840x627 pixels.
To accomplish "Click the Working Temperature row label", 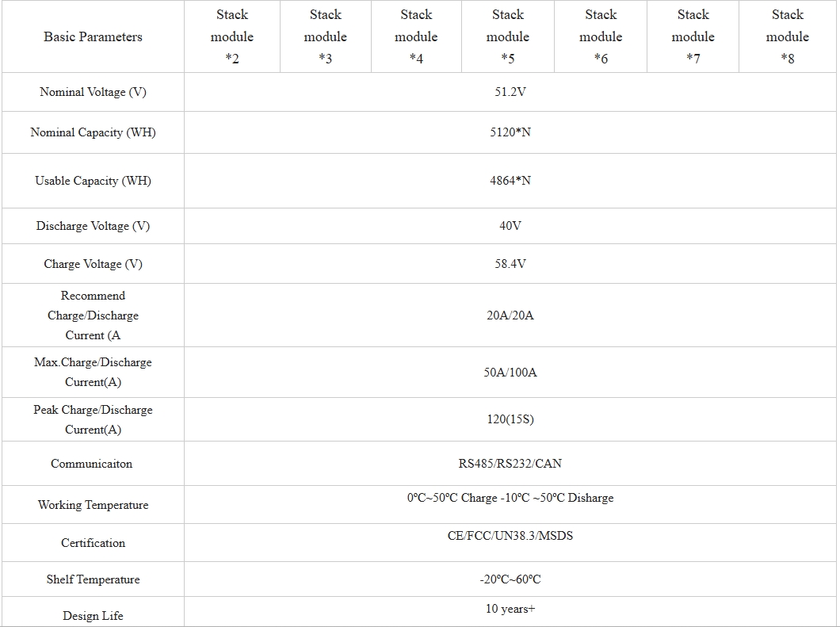I will [x=93, y=505].
